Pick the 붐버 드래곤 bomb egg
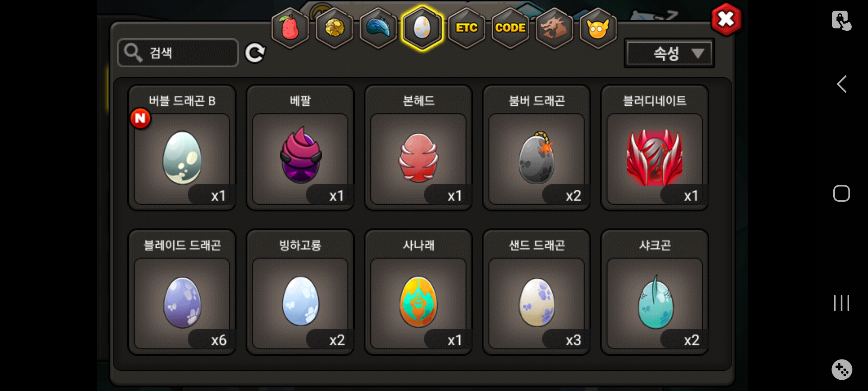 tap(537, 148)
